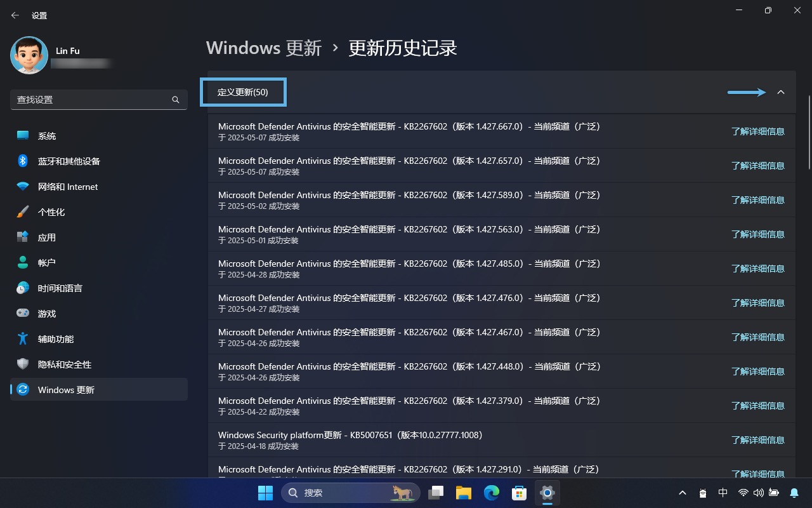Screen dimensions: 812x508
Task: Show hidden tray icons chevron
Action: click(x=683, y=493)
